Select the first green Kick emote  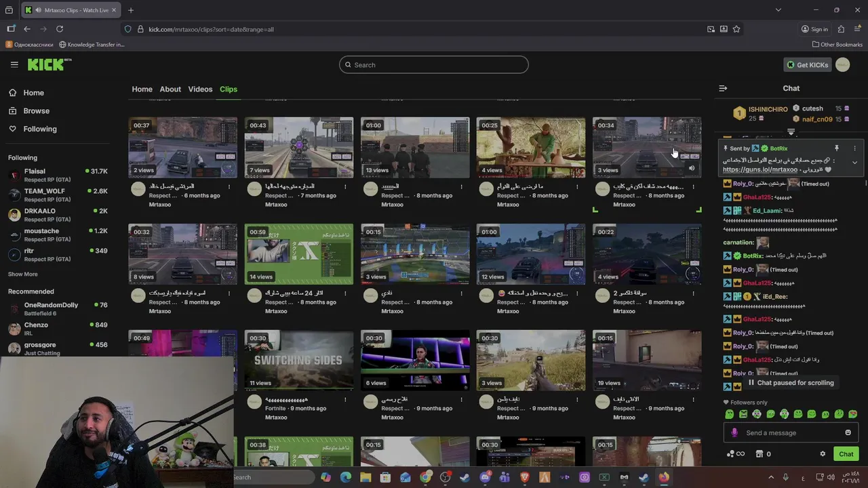730,414
